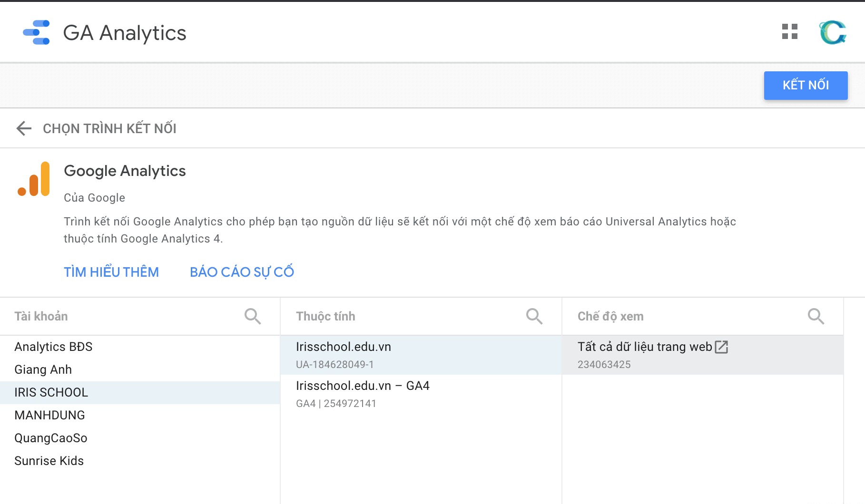
Task: Search in the Tài khoản column
Action: (x=253, y=316)
